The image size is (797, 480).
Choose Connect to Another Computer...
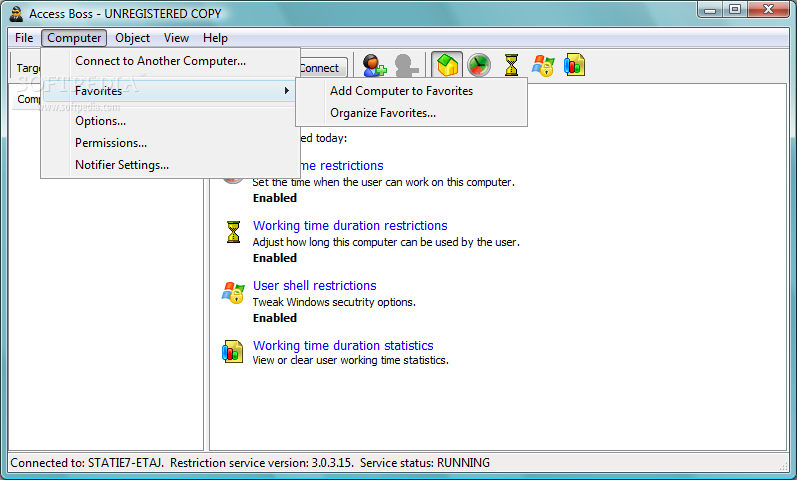point(171,61)
